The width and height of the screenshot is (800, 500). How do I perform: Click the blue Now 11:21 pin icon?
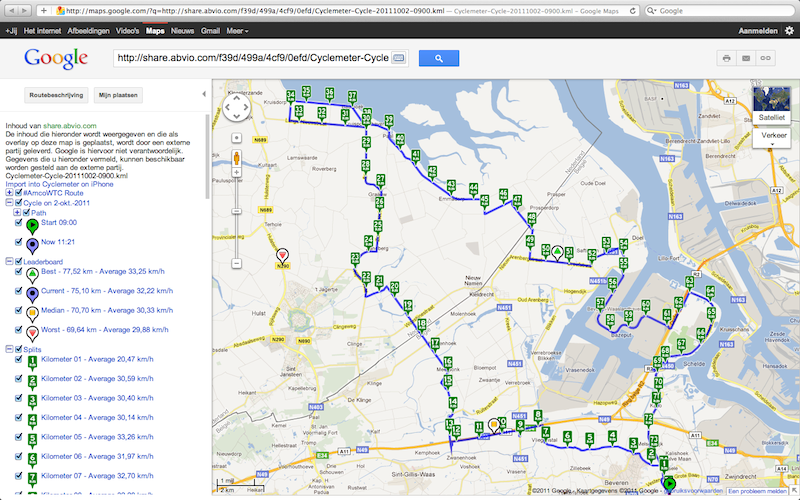click(32, 246)
